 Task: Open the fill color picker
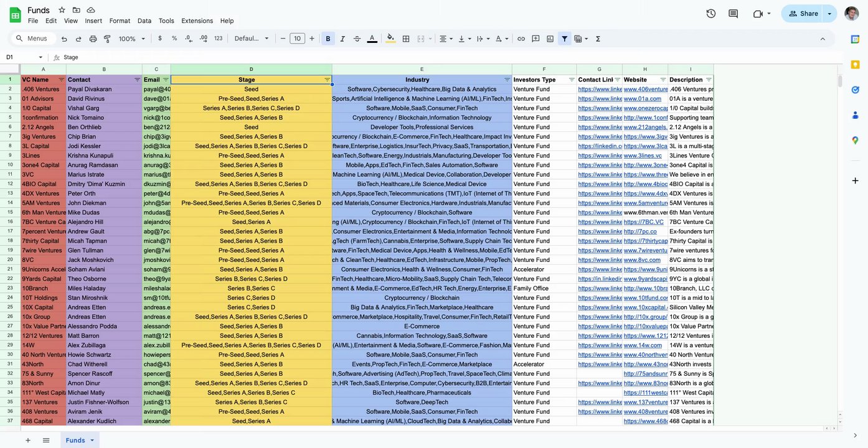pyautogui.click(x=390, y=39)
